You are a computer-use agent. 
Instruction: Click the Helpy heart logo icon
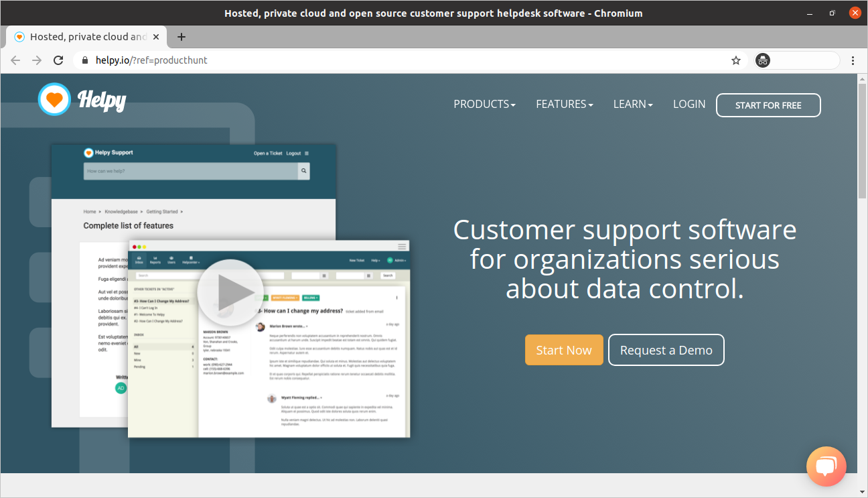(54, 100)
